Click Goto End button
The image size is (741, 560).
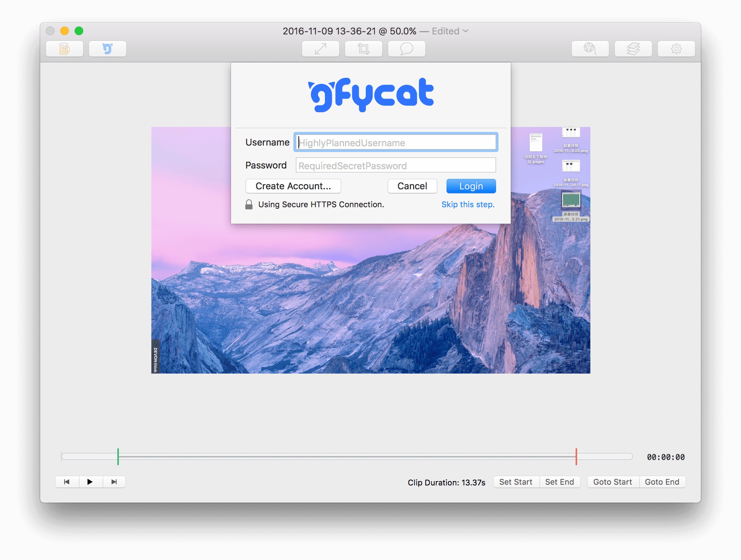pos(662,482)
